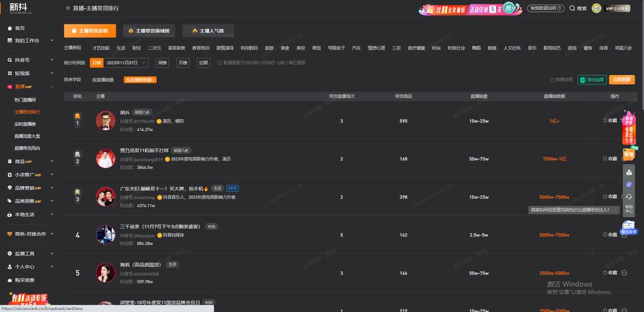The height and width of the screenshot is (312, 644).
Task: Expand 短视频 sidebar section
Action: (52, 73)
